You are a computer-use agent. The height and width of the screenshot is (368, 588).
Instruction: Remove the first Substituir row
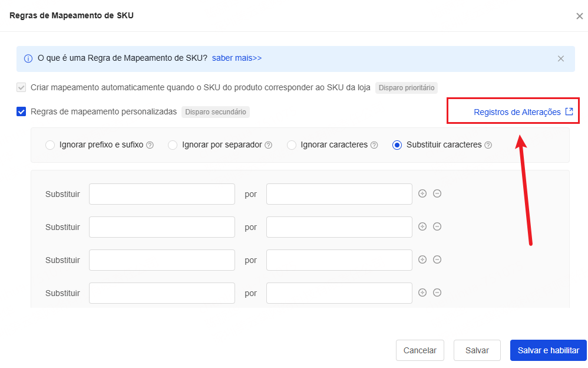[437, 194]
